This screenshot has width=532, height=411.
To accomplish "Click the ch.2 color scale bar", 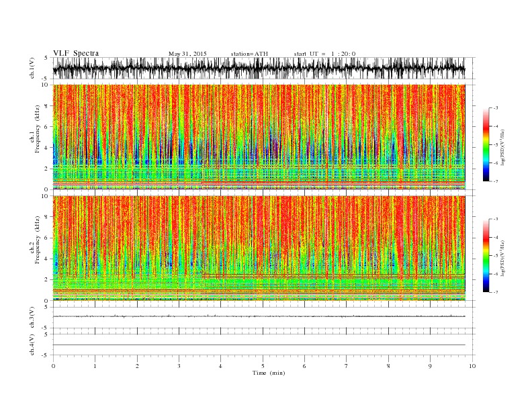I will [x=486, y=256].
